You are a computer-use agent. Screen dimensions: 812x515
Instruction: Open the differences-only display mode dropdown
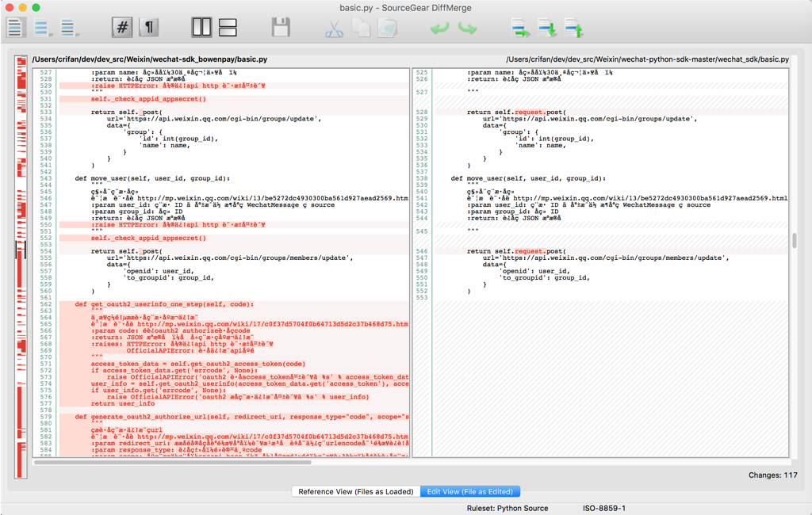click(43, 29)
